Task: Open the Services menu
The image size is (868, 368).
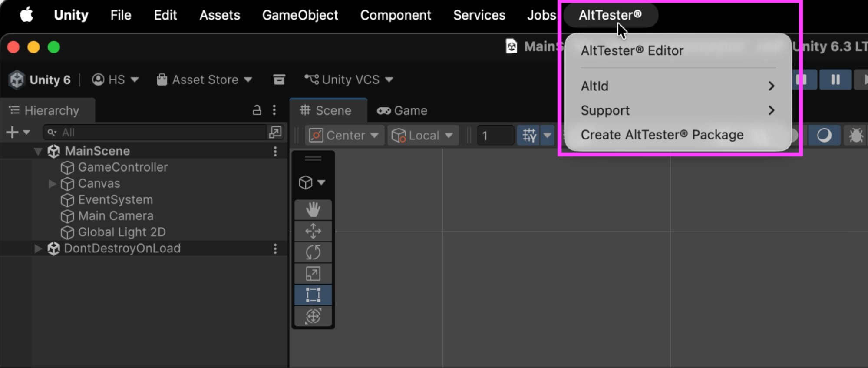Action: coord(479,15)
